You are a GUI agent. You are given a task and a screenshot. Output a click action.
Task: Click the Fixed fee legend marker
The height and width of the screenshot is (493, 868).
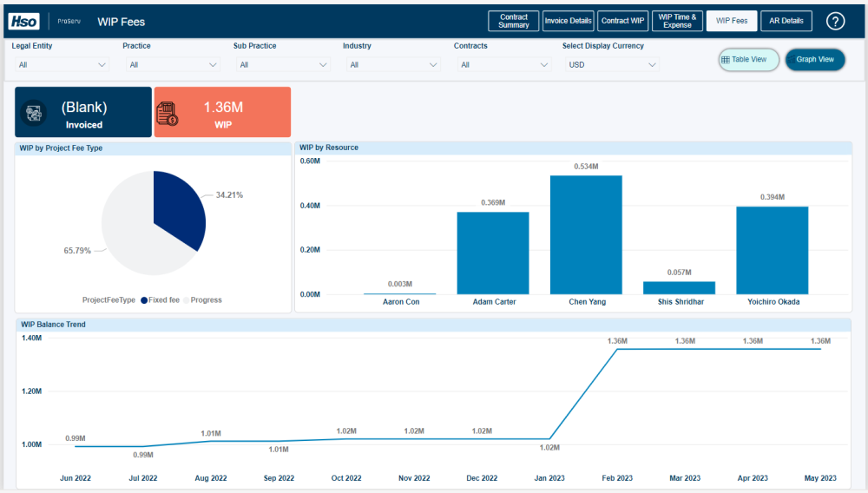coord(144,300)
